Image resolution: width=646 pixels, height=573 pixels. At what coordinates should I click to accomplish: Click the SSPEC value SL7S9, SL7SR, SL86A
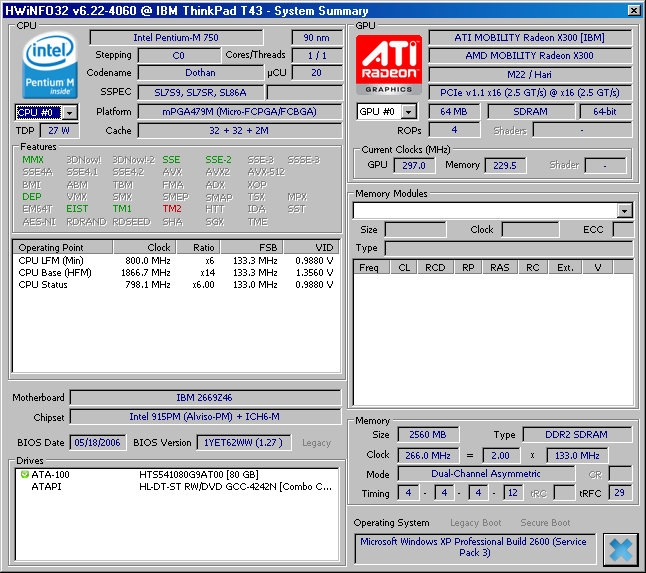[x=200, y=93]
